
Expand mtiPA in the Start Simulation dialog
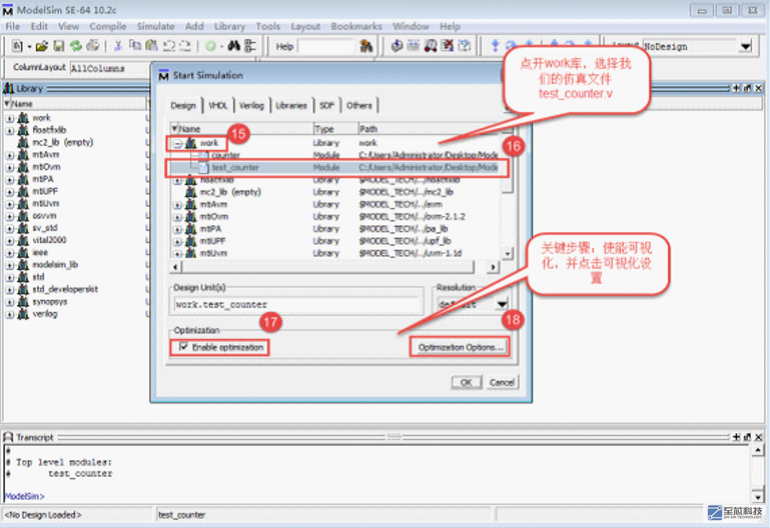pyautogui.click(x=178, y=229)
